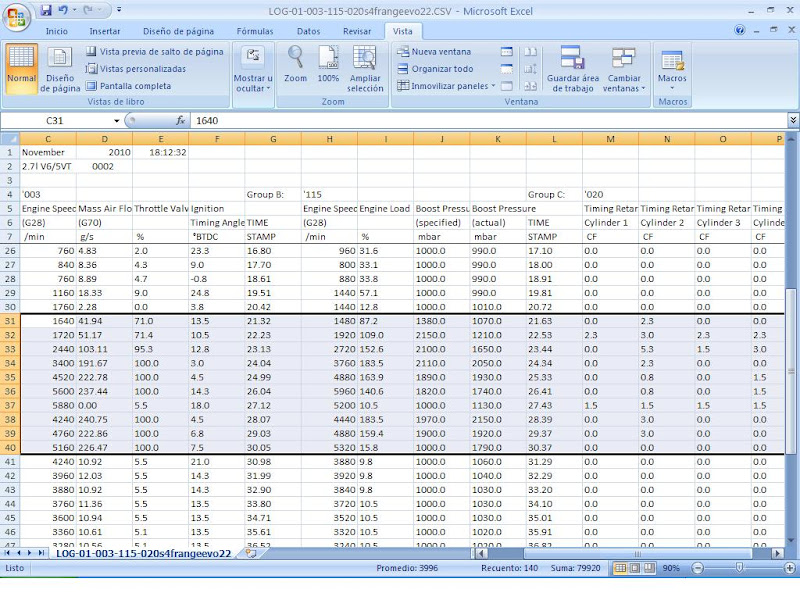This screenshot has height=600, width=800.
Task: Open the Name Box dropdown arrow
Action: tap(116, 121)
